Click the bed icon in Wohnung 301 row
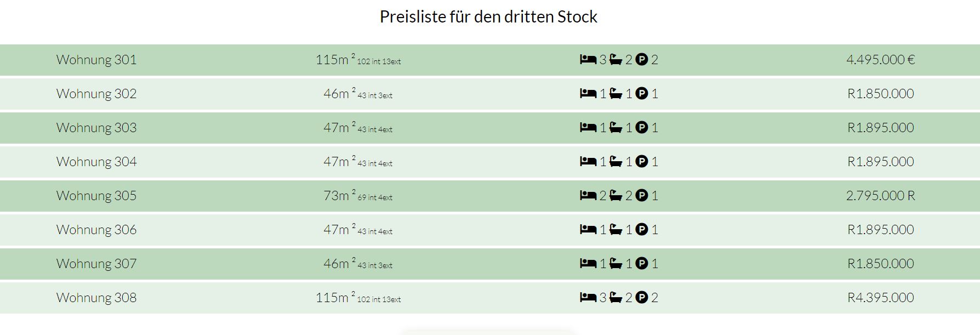The width and height of the screenshot is (980, 335). 588,59
